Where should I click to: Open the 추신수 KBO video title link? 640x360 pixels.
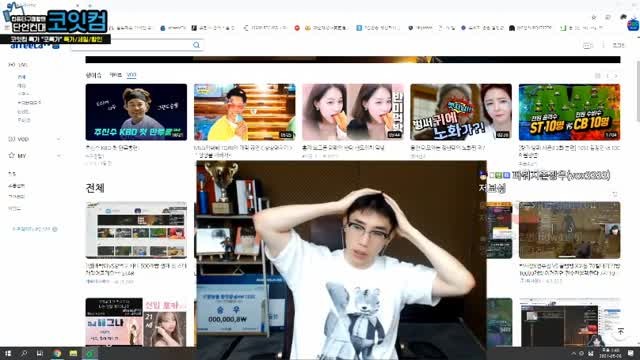(112, 148)
